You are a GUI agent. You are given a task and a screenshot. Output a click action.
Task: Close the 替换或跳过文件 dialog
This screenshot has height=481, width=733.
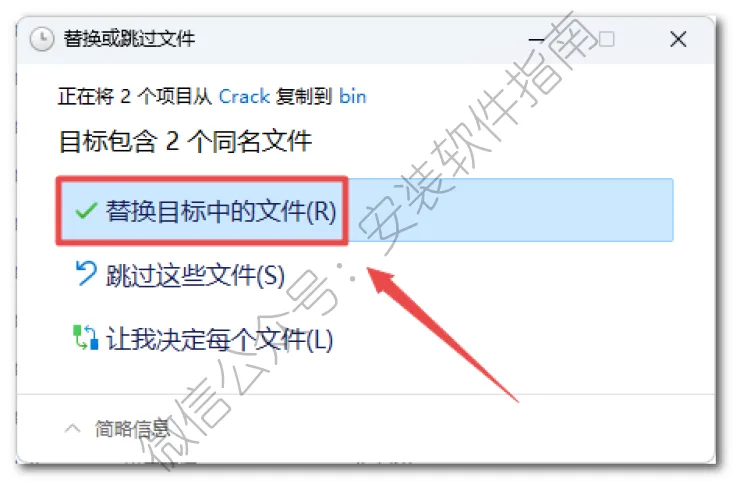point(678,39)
